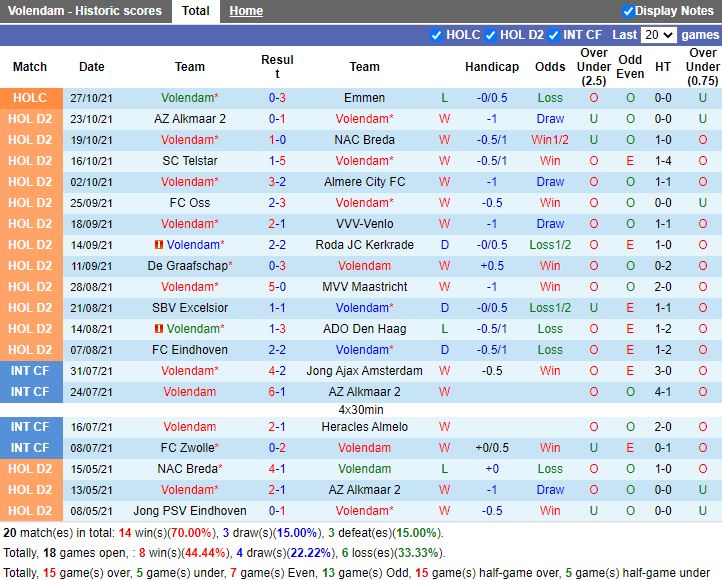Uncheck the HOL D2 league filter checkbox
Screen dimensions: 722x580
(491, 35)
